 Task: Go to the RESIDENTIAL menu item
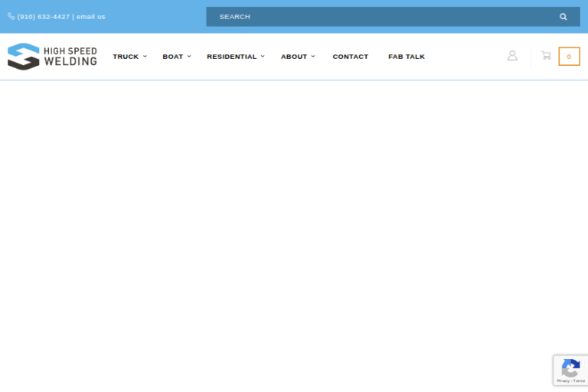(231, 57)
